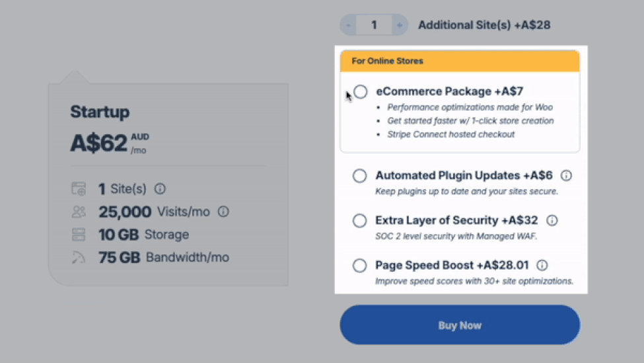Click the A$62 plan price

[99, 143]
